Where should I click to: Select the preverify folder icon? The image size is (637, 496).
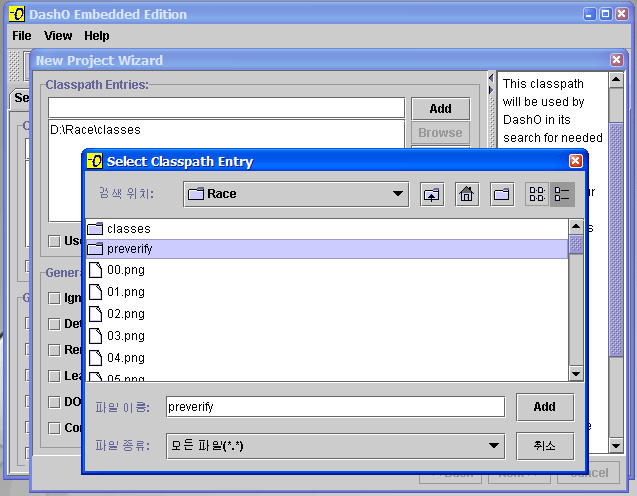pyautogui.click(x=95, y=249)
